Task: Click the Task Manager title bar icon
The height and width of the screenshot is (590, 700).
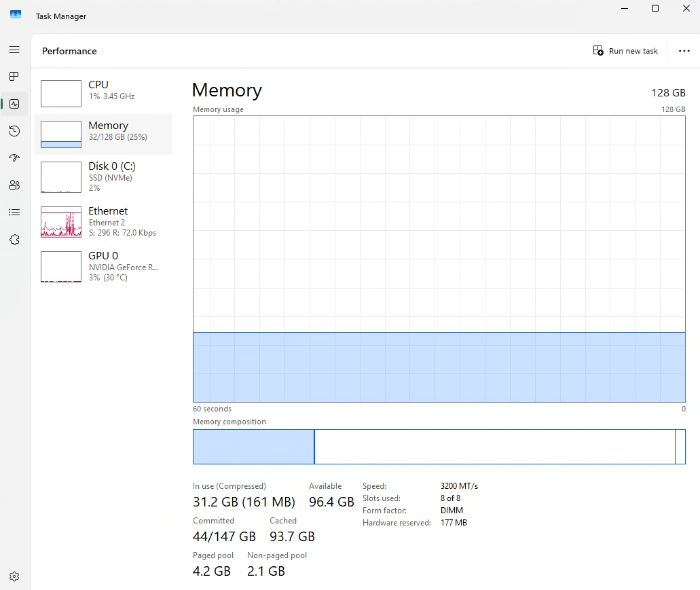Action: tap(15, 14)
